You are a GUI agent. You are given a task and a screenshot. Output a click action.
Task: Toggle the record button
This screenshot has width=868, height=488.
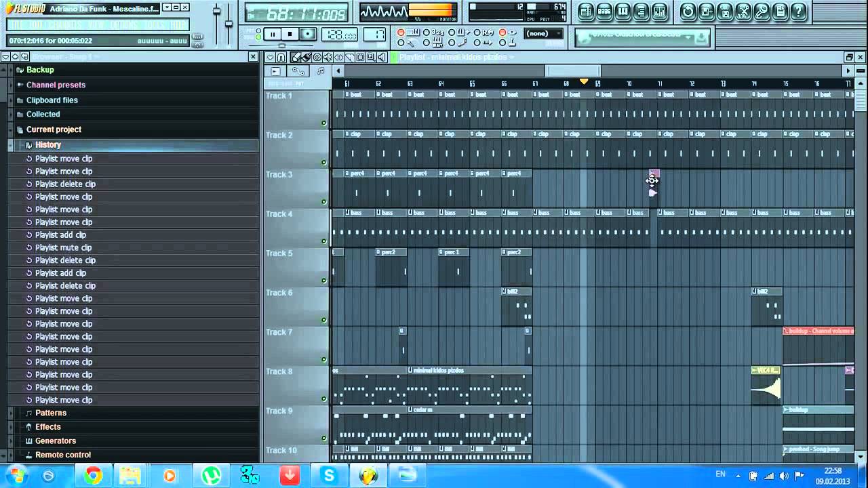[308, 34]
